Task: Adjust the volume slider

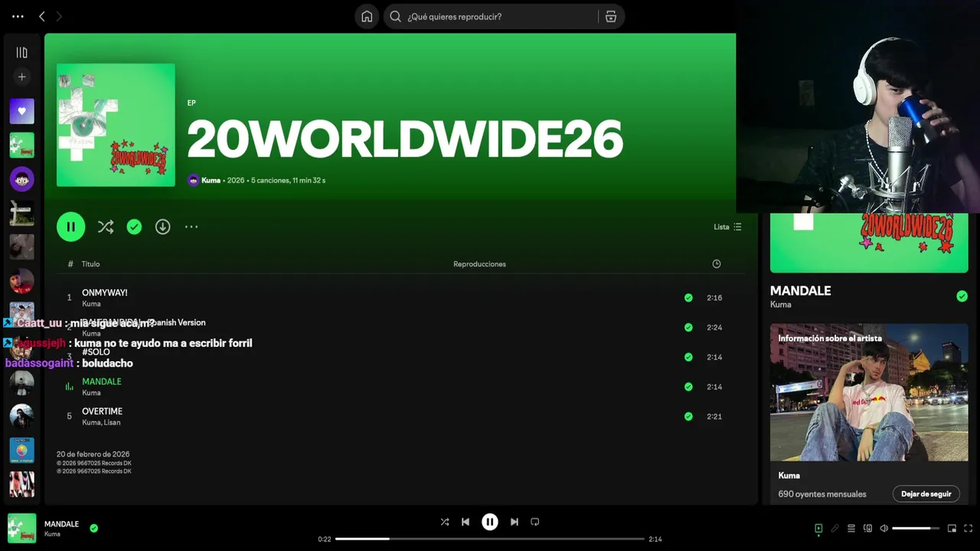Action: [x=916, y=528]
